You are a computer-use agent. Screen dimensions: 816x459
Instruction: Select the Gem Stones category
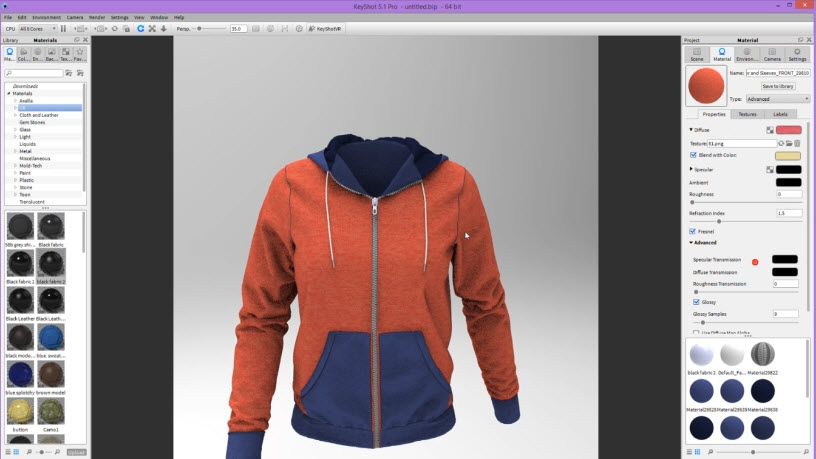point(32,122)
